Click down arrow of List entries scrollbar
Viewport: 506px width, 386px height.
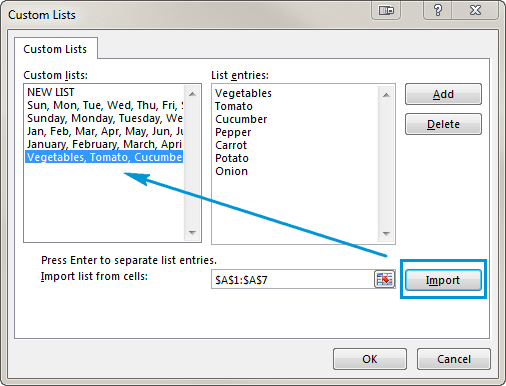point(386,234)
